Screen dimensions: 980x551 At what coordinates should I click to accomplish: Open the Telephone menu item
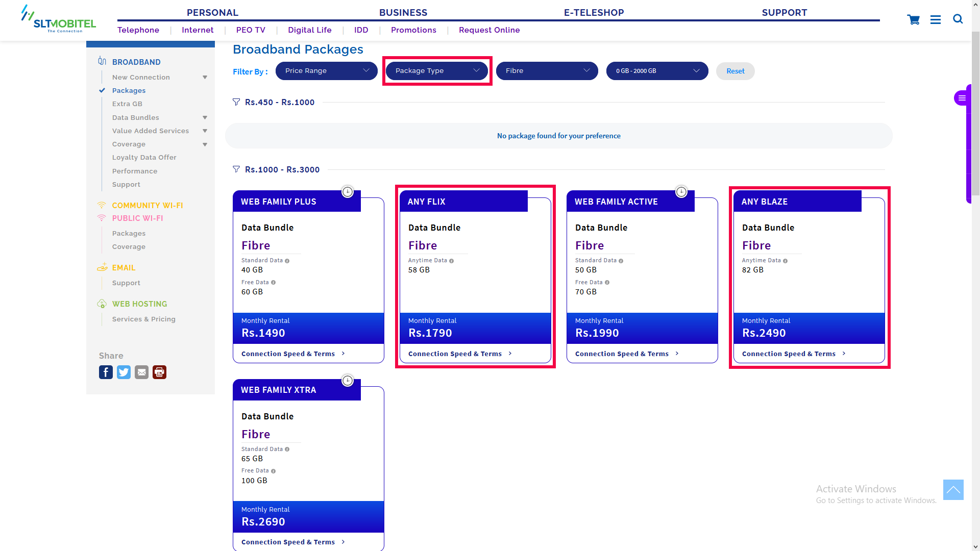click(138, 30)
